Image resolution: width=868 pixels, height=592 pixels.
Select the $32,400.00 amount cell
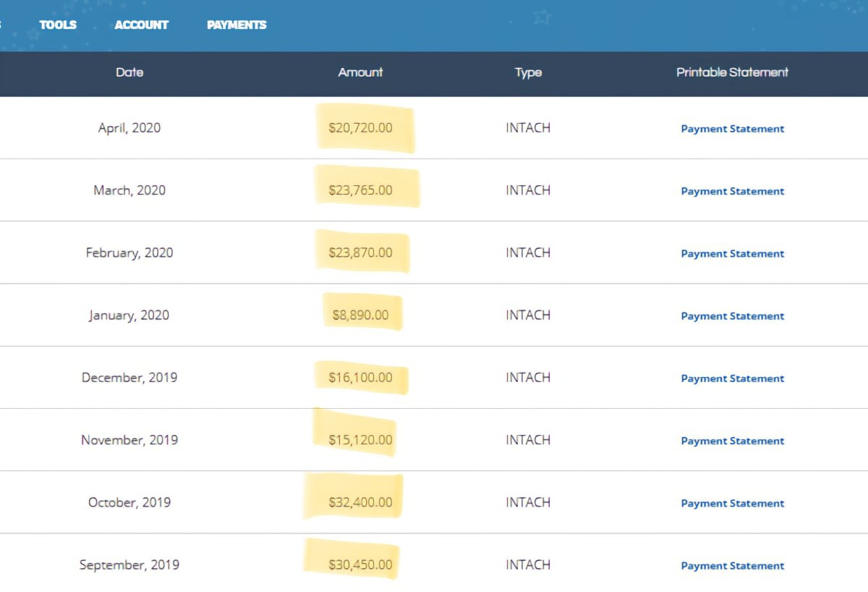360,502
